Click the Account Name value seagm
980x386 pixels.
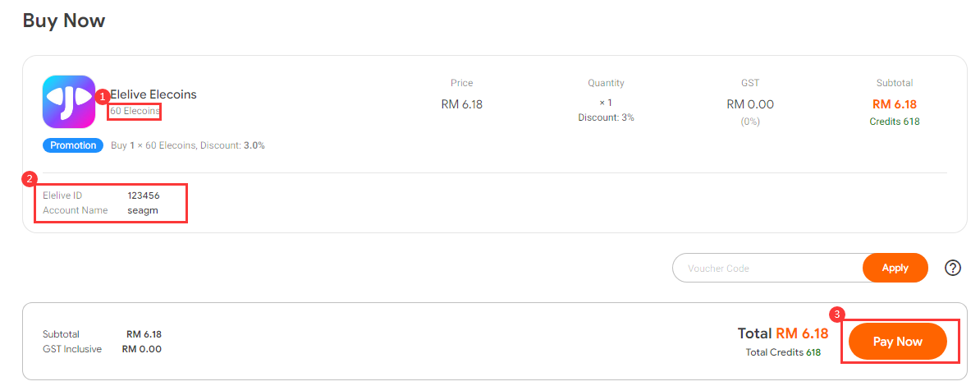click(143, 210)
